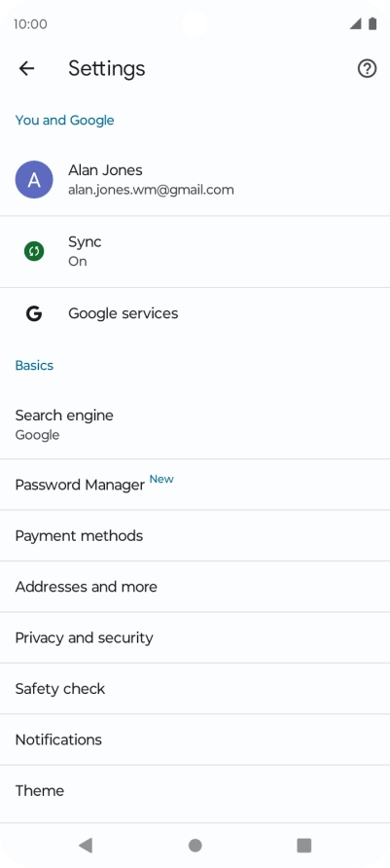390x868 pixels.
Task: Open Password Manager
Action: pyautogui.click(x=195, y=485)
